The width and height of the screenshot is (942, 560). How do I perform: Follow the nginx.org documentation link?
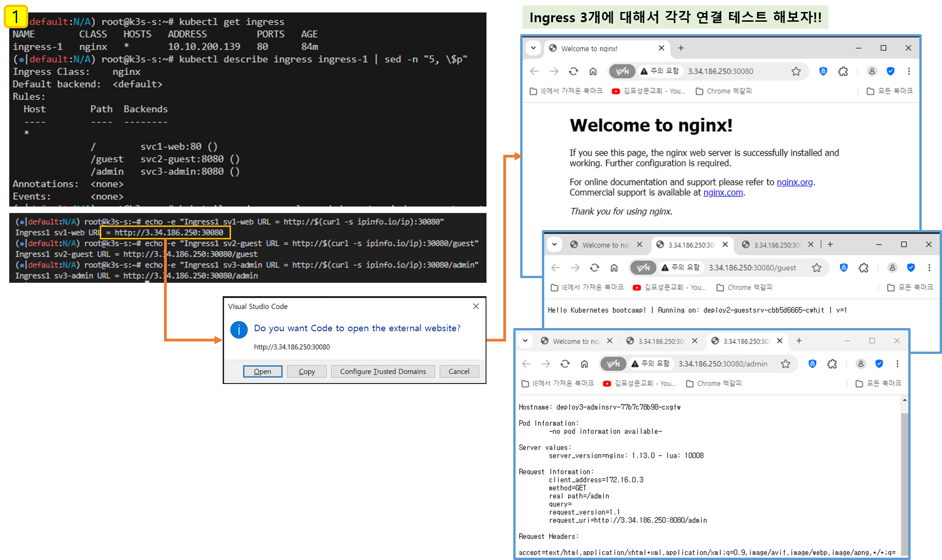794,182
